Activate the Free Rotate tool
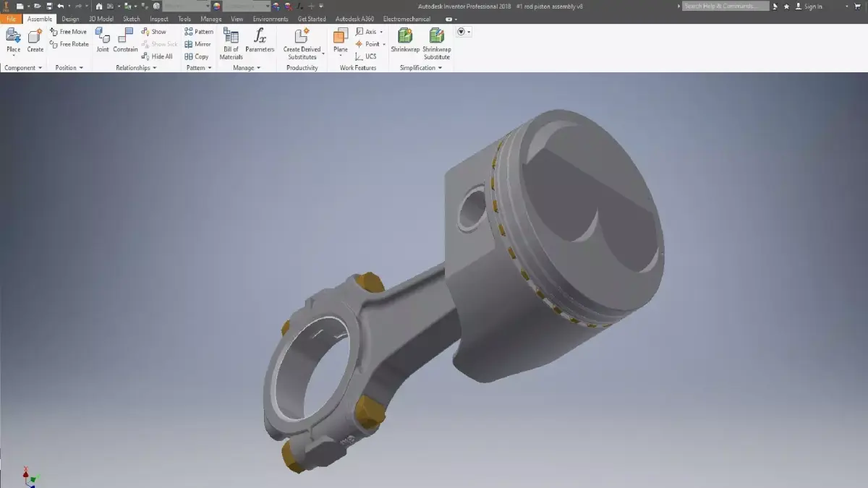 coord(69,44)
